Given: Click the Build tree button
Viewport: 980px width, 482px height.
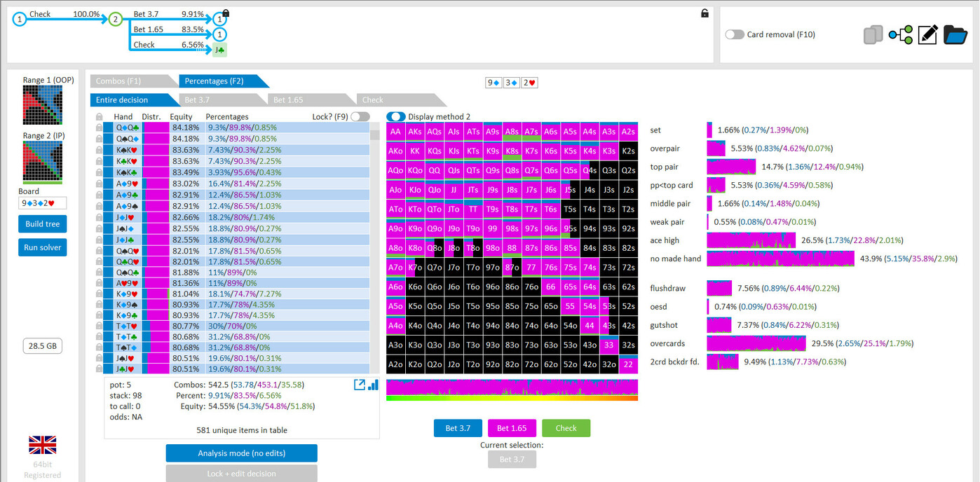Looking at the screenshot, I should click(x=42, y=224).
